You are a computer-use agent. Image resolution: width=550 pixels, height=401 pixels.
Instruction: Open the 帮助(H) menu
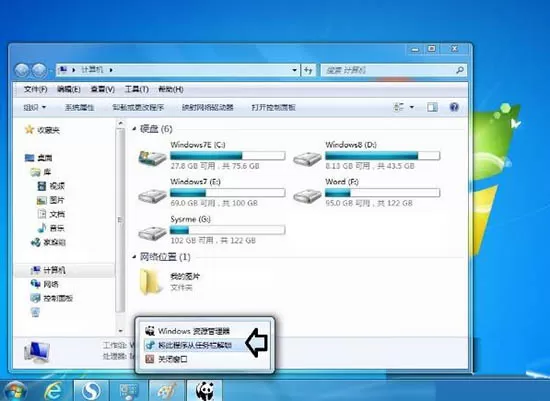171,89
